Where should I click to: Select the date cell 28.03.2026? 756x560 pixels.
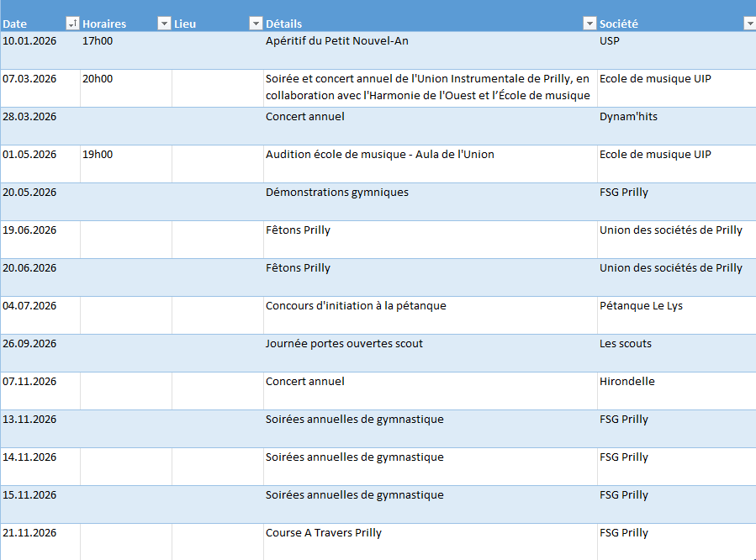point(29,117)
